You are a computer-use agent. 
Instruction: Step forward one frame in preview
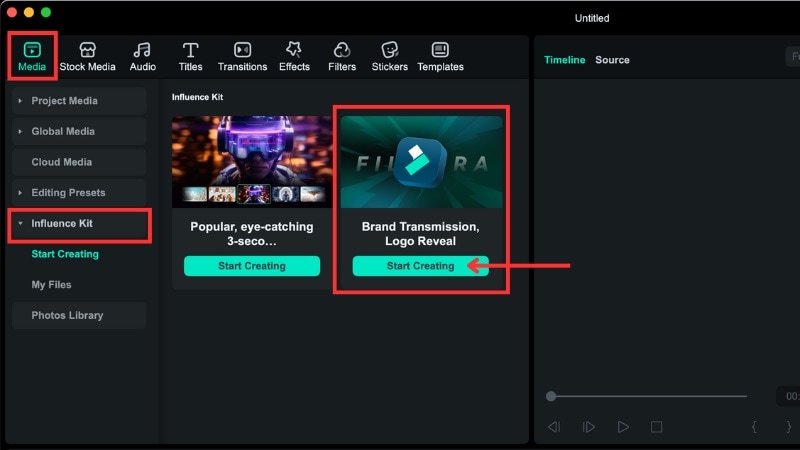pyautogui.click(x=588, y=427)
